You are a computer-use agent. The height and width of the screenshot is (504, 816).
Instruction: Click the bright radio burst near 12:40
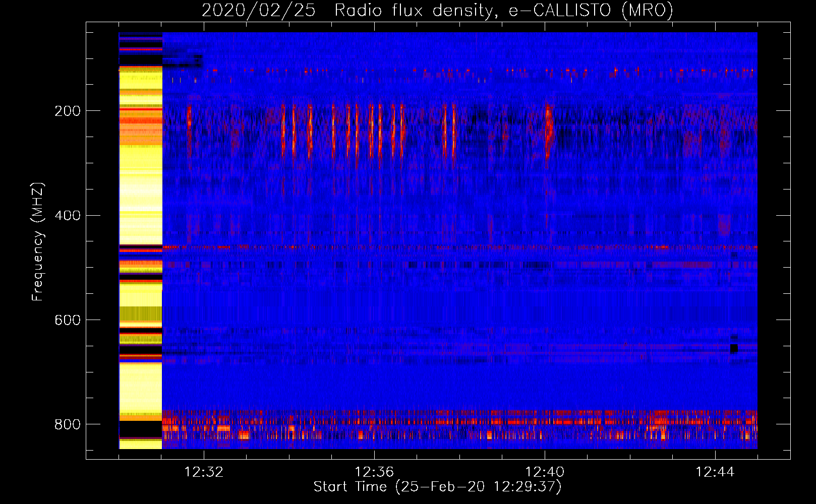(x=548, y=130)
